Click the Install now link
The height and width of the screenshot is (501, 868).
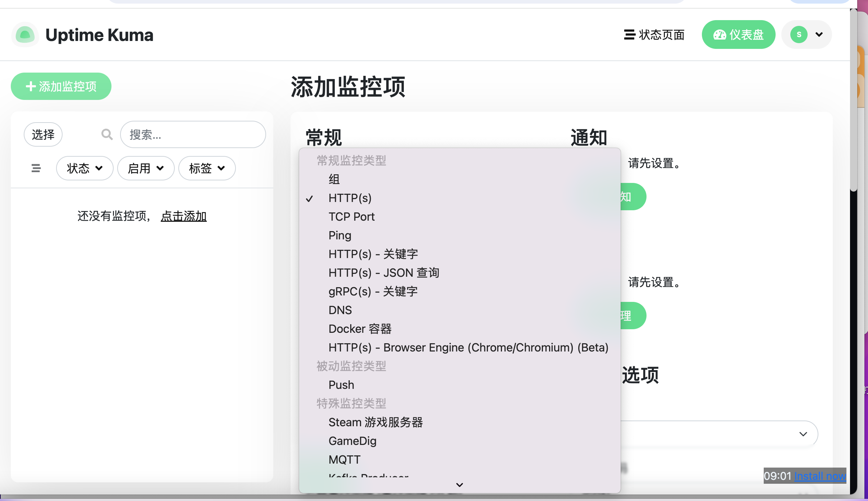[x=820, y=476]
